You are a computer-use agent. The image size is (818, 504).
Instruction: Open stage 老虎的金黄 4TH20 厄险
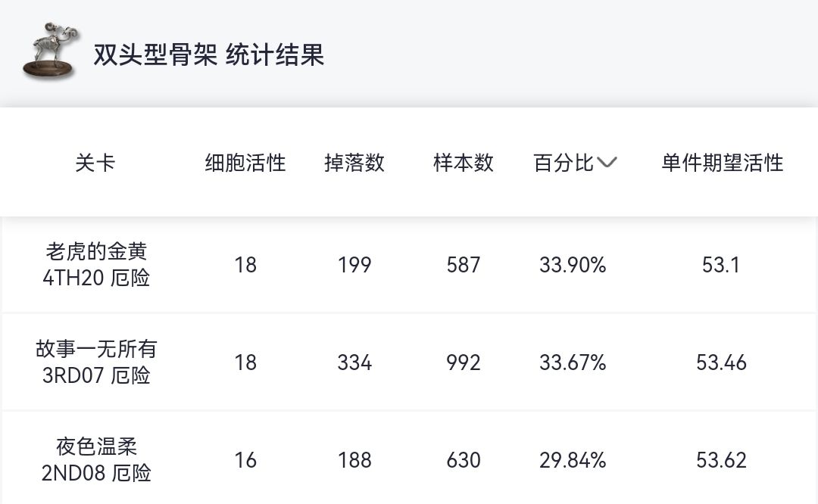(96, 264)
